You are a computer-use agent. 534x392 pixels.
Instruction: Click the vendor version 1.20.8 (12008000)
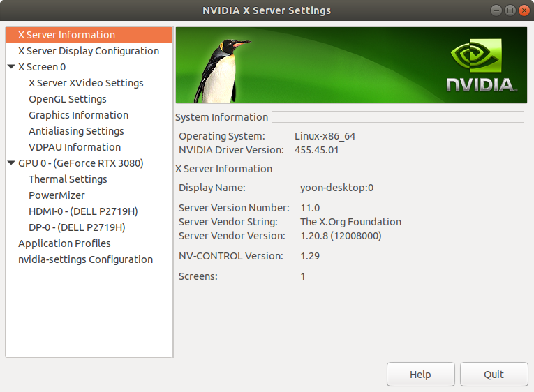pos(341,236)
